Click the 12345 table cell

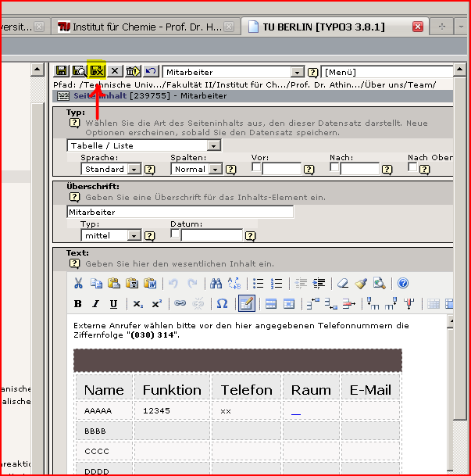pos(172,410)
